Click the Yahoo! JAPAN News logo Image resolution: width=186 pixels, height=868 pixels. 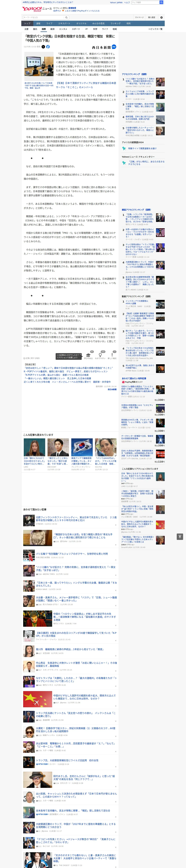pyautogui.click(x=37, y=9)
